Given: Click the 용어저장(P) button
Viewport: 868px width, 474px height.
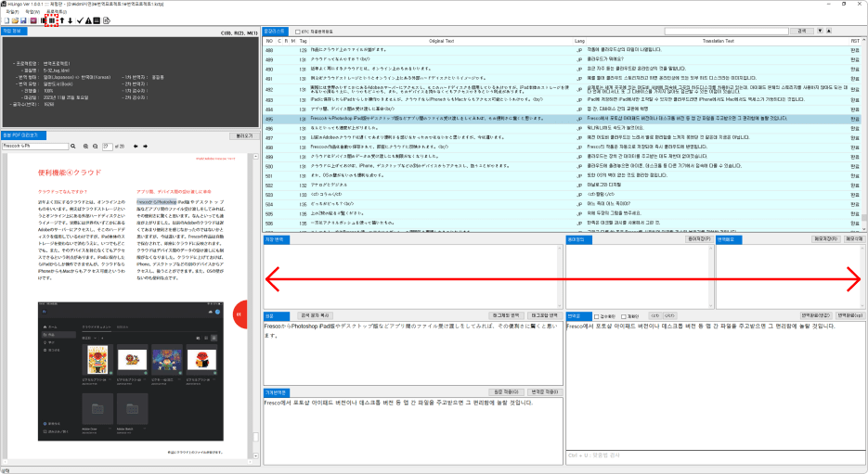Looking at the screenshot, I should pos(699,239).
